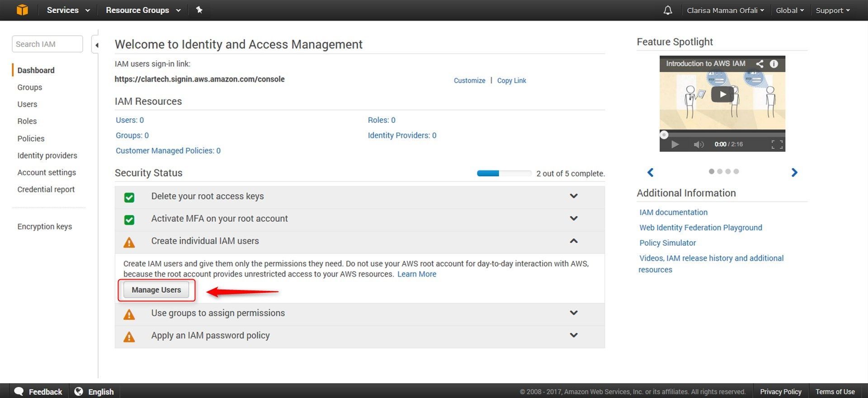Open Users in the IAM sidebar

pyautogui.click(x=27, y=104)
